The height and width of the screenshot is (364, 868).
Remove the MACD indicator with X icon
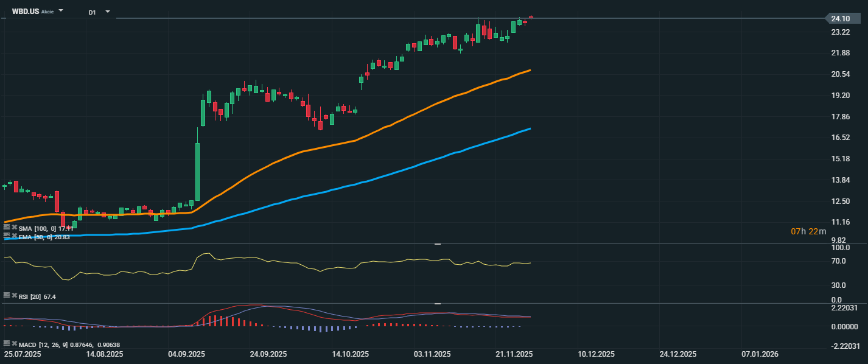click(x=14, y=343)
